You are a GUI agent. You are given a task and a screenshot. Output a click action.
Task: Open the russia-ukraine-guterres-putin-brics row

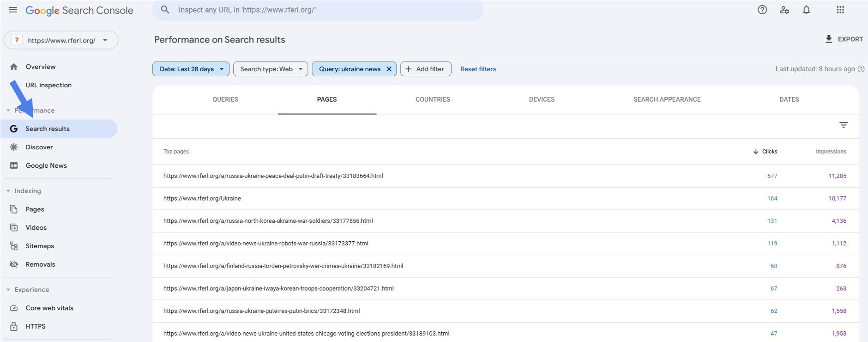coord(506,311)
